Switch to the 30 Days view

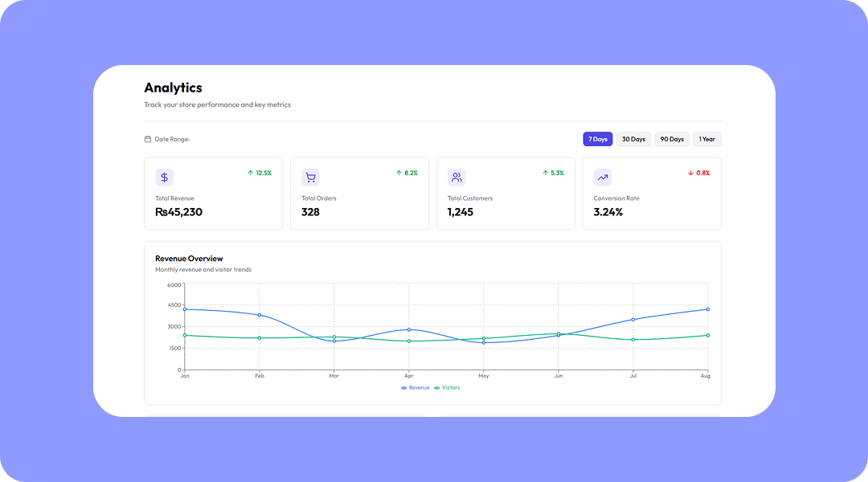coord(633,138)
